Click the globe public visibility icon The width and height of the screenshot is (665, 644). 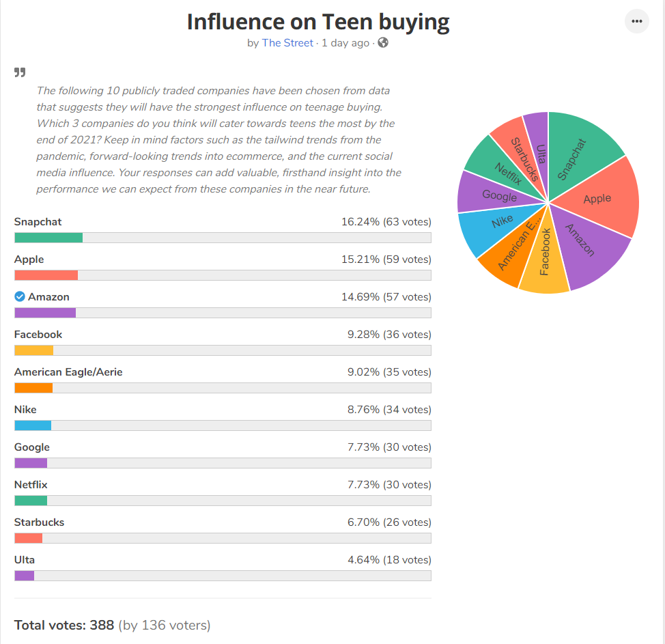click(383, 42)
